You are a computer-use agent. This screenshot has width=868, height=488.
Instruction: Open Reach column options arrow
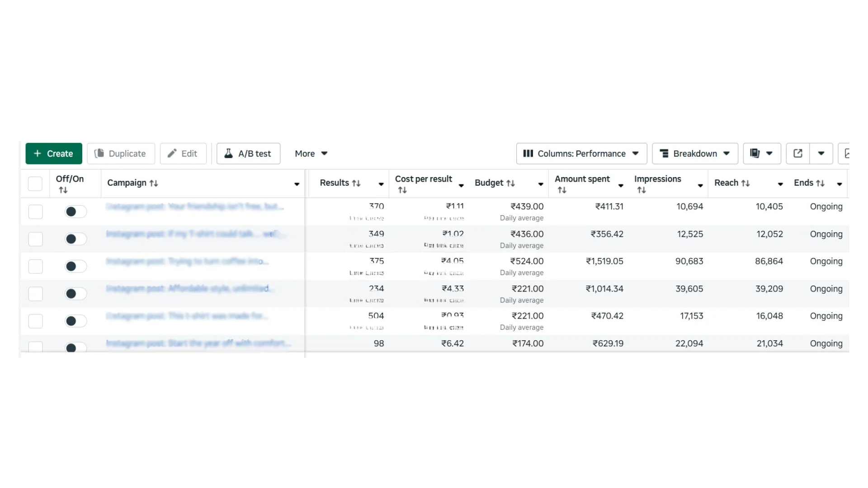tap(780, 184)
